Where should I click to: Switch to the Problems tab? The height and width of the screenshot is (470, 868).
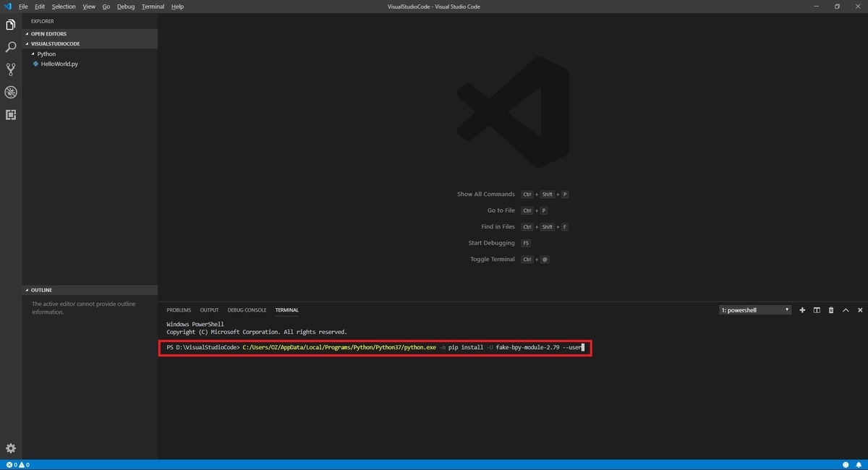(x=179, y=310)
